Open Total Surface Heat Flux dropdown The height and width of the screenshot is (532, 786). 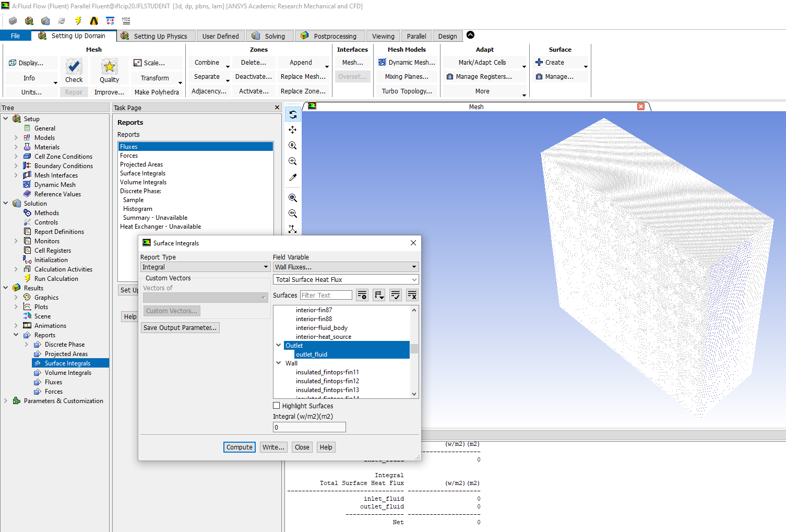346,279
